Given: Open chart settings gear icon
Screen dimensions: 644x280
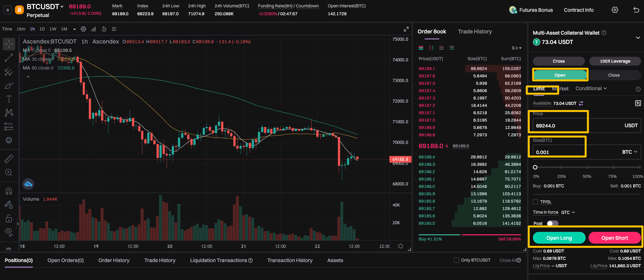Looking at the screenshot, I should (83, 29).
